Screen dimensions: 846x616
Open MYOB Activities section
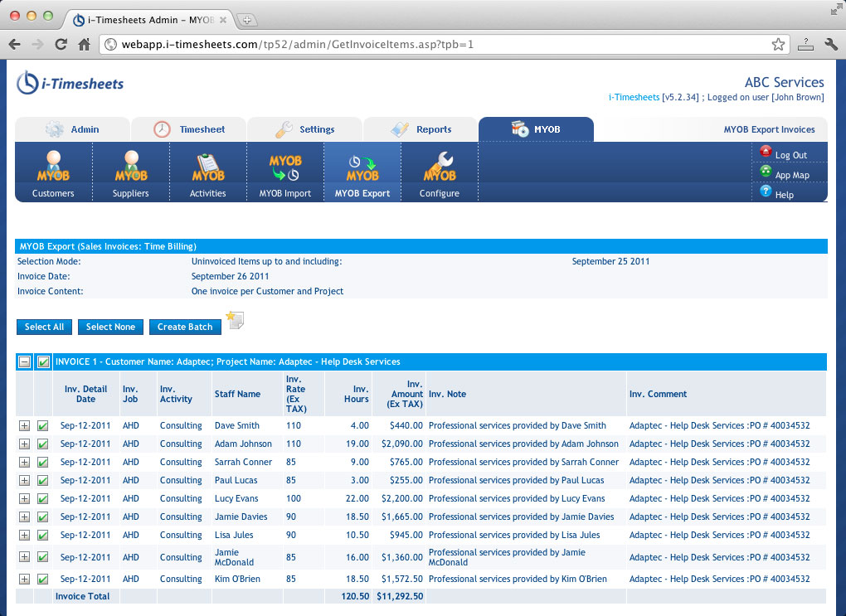pos(207,172)
